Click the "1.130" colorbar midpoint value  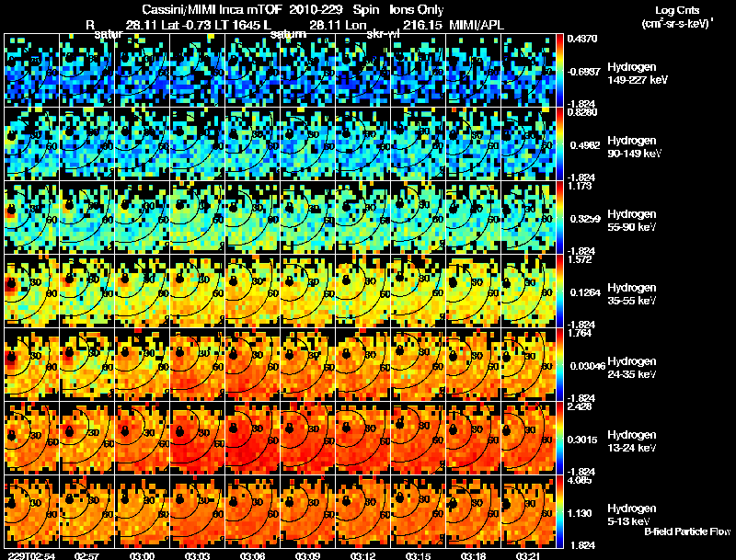580,513
